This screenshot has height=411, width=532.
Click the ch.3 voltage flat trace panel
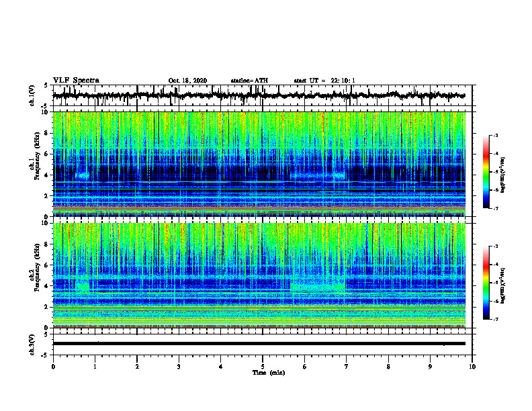(x=263, y=345)
